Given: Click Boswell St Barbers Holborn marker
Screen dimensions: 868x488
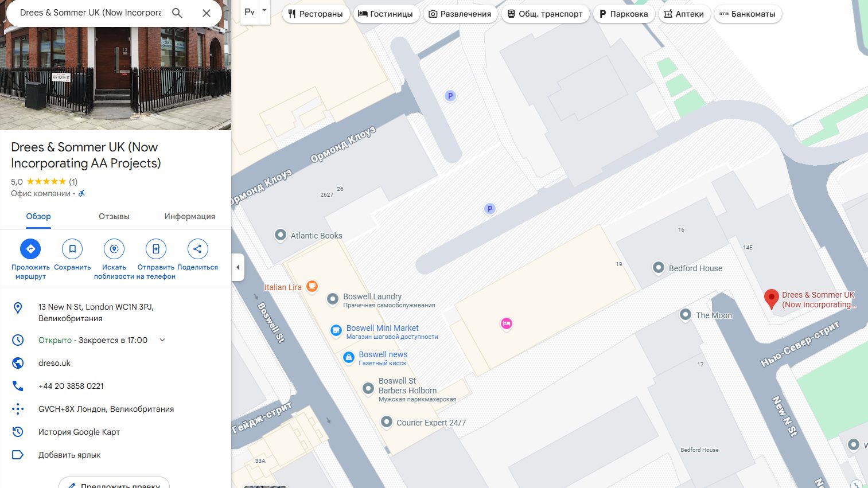Looking at the screenshot, I should click(x=368, y=389).
